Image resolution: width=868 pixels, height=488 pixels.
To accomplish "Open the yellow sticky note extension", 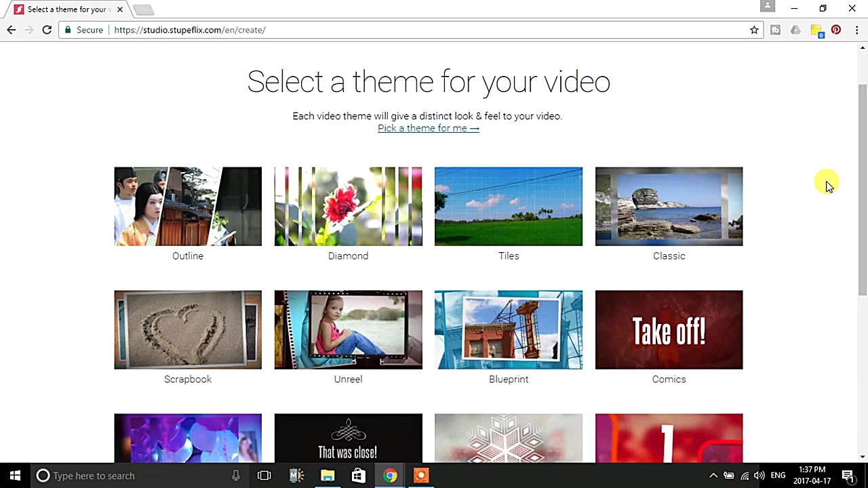I will (x=816, y=30).
